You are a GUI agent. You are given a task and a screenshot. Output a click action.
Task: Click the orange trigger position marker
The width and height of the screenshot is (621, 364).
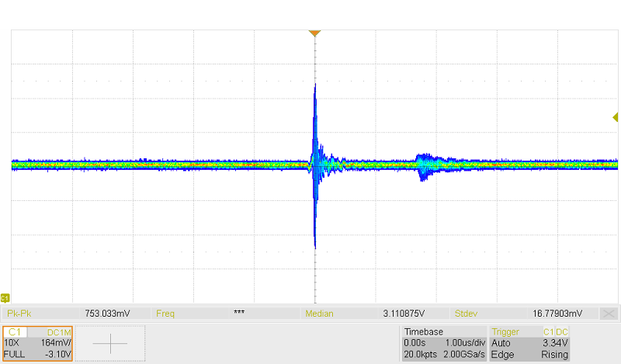click(314, 33)
